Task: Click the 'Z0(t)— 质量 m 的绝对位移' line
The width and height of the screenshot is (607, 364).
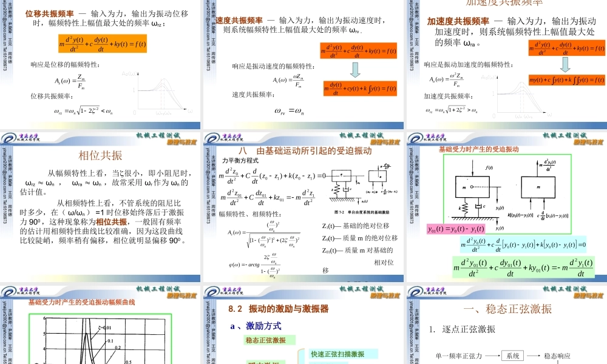Action: pyautogui.click(x=360, y=238)
